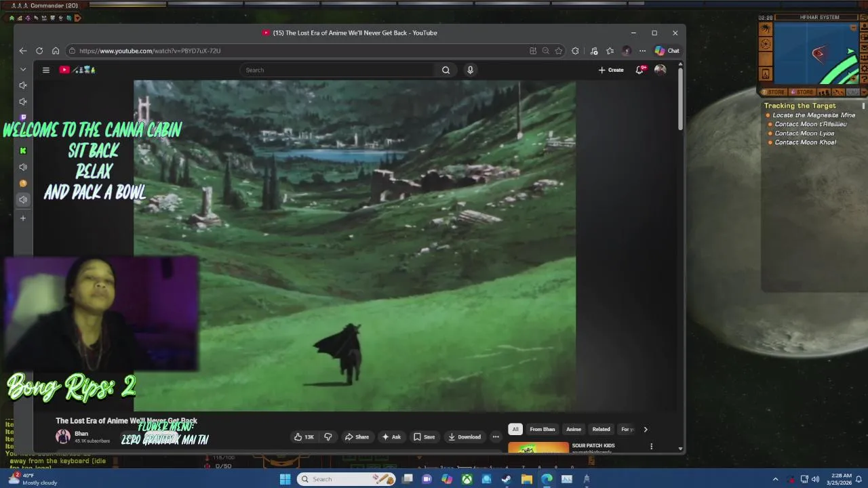The width and height of the screenshot is (868, 488).
Task: Open the Bhan channel avatar
Action: click(x=63, y=436)
